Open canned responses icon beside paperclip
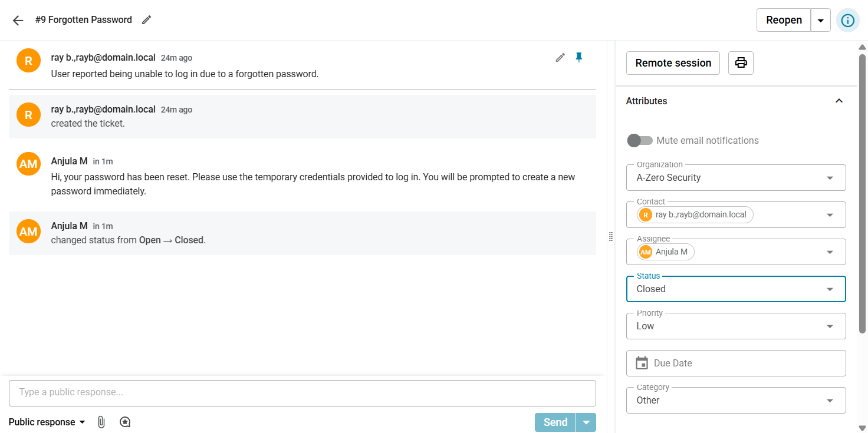 pyautogui.click(x=125, y=422)
